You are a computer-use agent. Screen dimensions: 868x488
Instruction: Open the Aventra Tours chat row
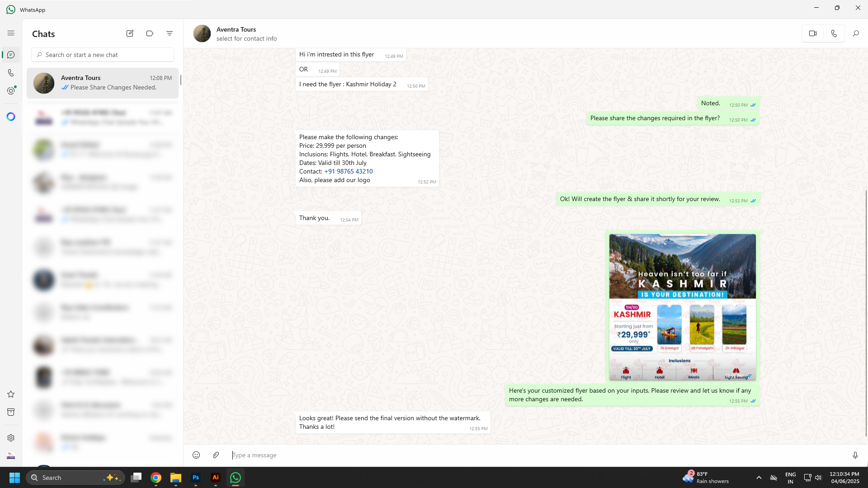103,83
